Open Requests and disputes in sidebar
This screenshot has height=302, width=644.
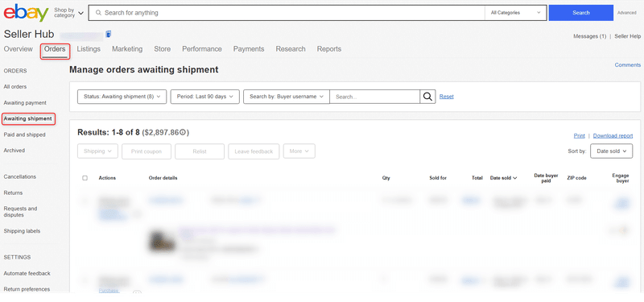coord(20,212)
